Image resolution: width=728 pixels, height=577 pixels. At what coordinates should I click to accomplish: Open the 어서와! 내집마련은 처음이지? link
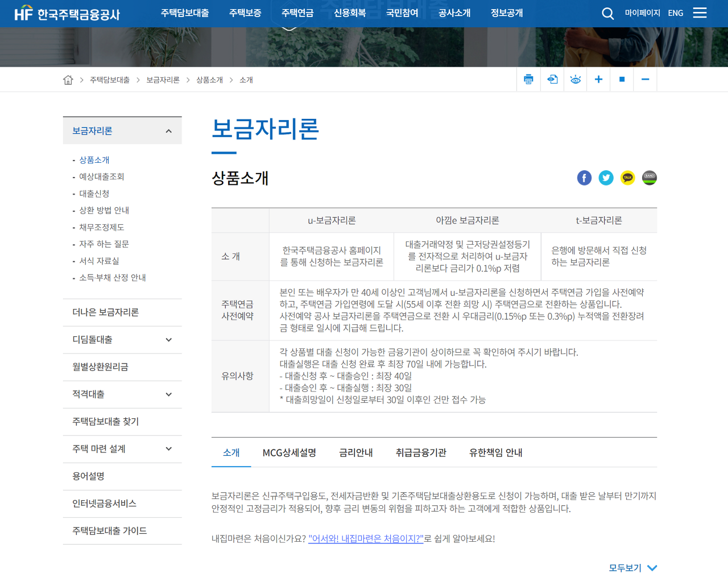point(366,538)
